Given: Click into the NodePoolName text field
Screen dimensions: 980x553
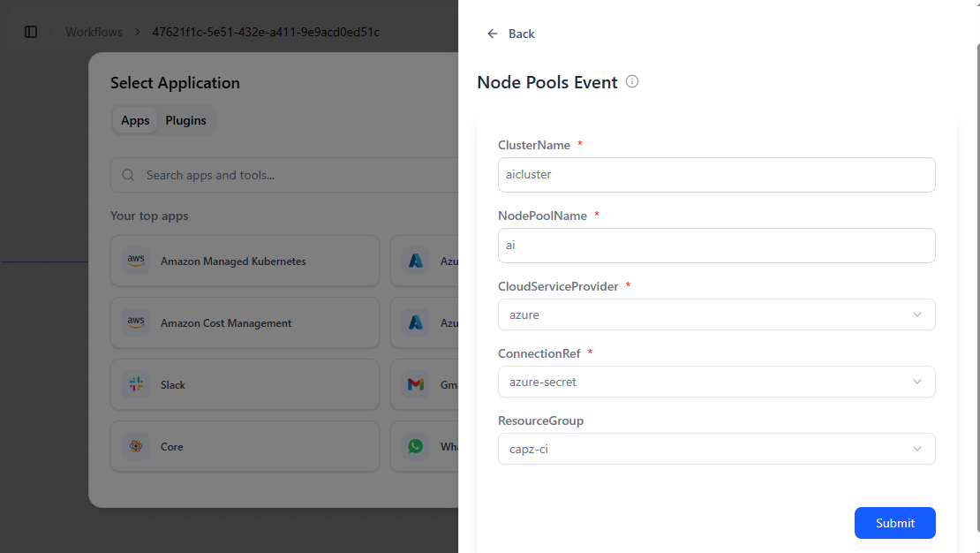Looking at the screenshot, I should pos(716,246).
